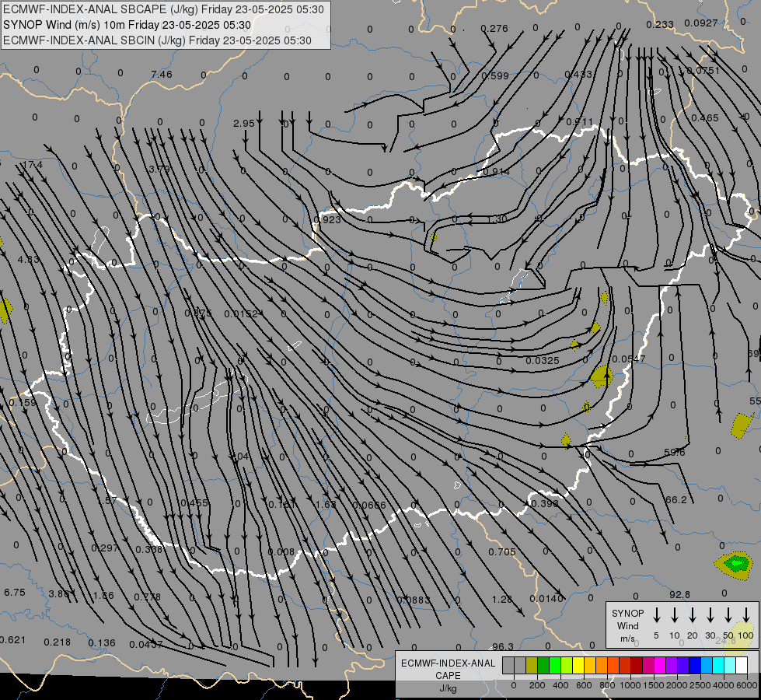
Task: Click the map value 0.599
Action: click(x=495, y=75)
